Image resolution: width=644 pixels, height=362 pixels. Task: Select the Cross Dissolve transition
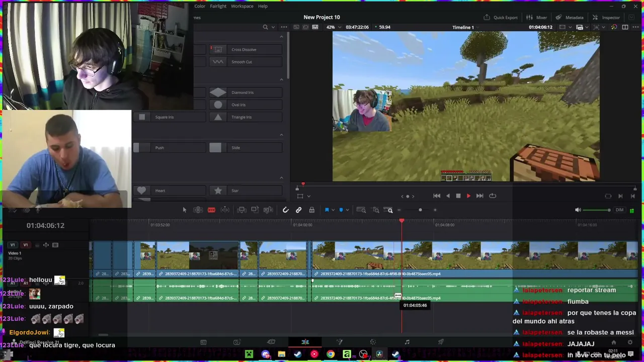pos(246,49)
